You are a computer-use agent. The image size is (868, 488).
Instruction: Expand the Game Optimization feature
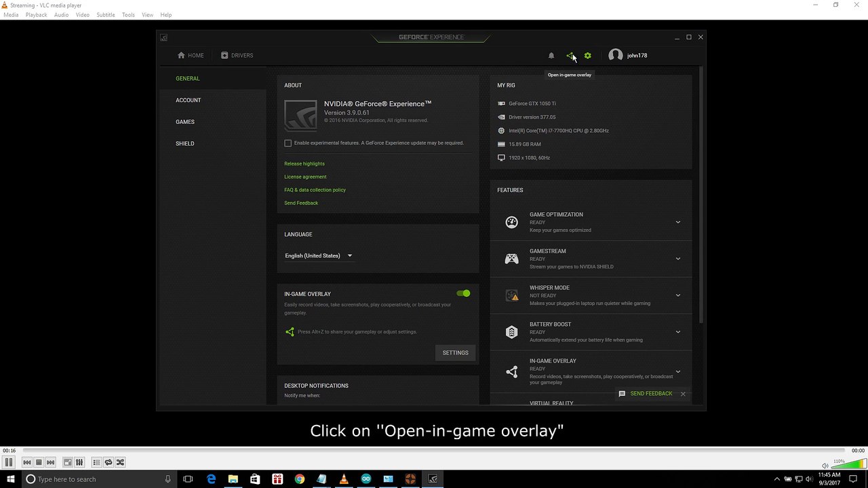pos(677,222)
